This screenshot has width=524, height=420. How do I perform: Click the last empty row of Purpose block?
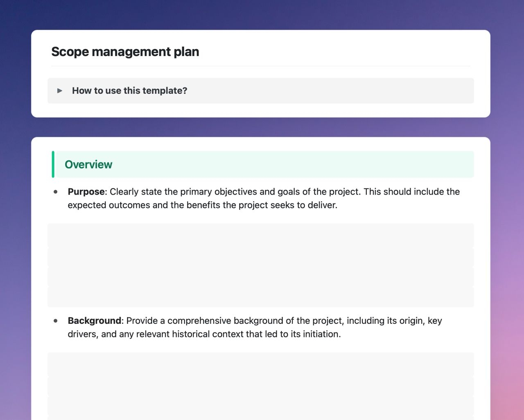(260, 297)
